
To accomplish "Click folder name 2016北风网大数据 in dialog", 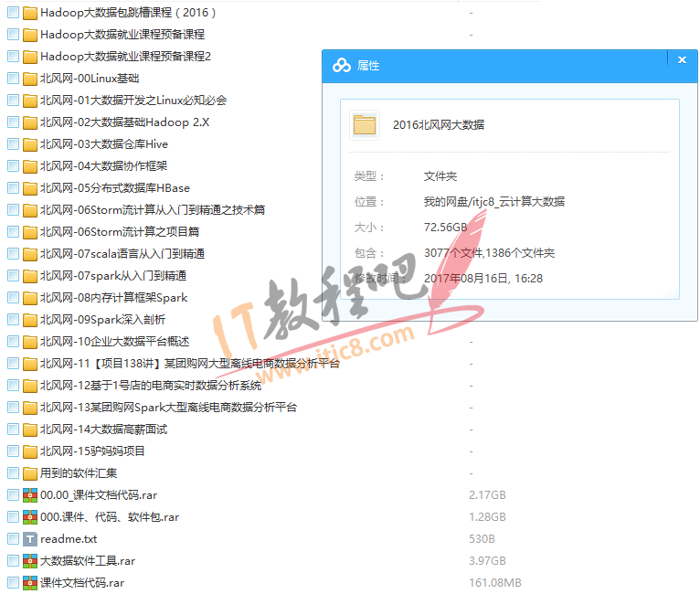I will [x=439, y=125].
